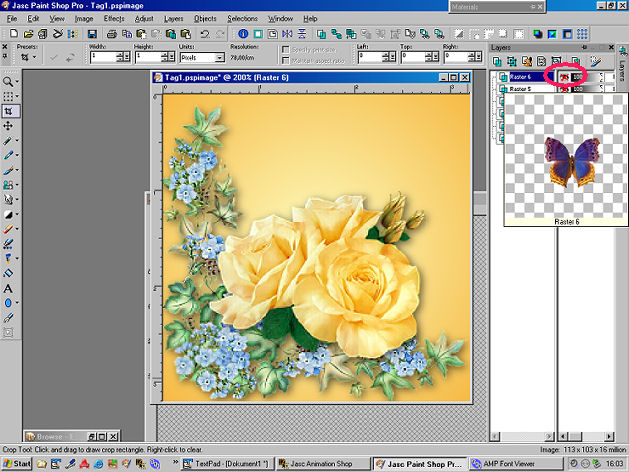Open the Effects menu

[x=114, y=18]
